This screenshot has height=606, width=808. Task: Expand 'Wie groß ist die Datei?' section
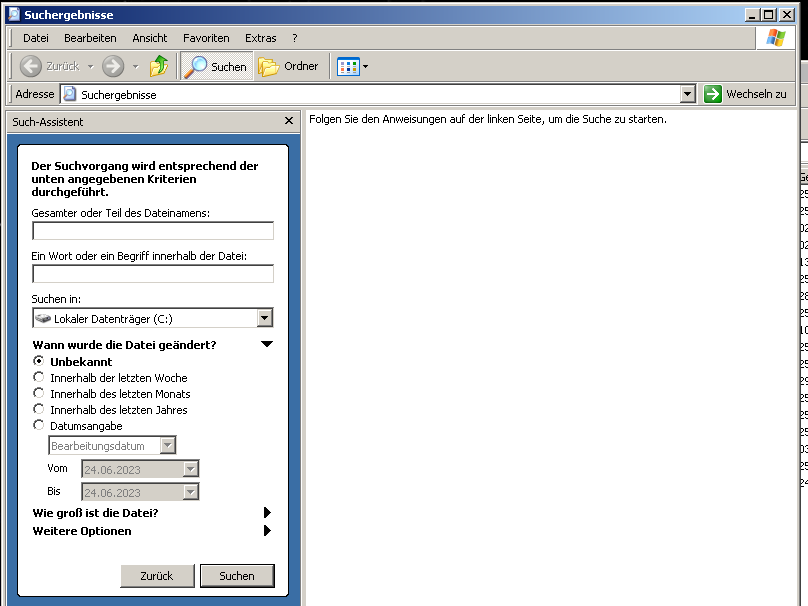pyautogui.click(x=267, y=513)
